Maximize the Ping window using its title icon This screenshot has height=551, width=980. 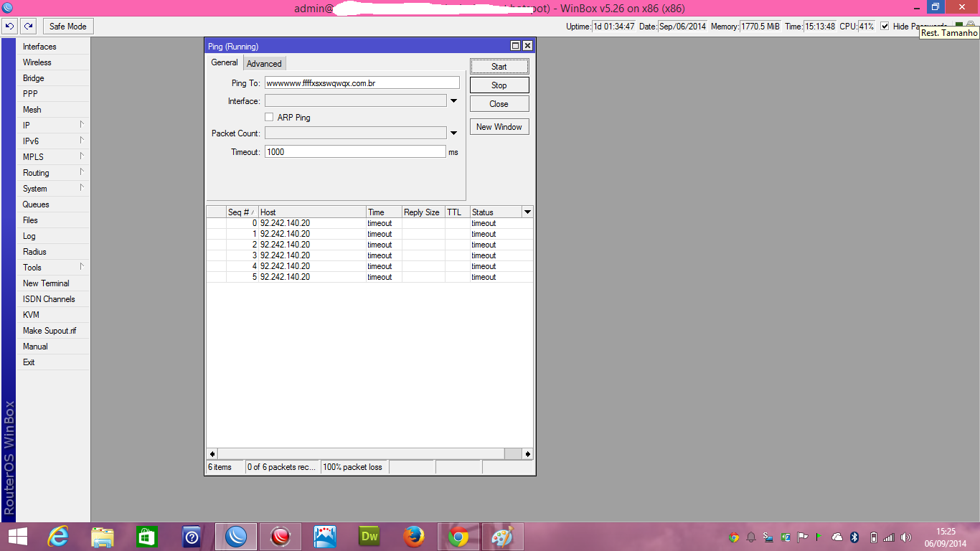click(x=515, y=46)
